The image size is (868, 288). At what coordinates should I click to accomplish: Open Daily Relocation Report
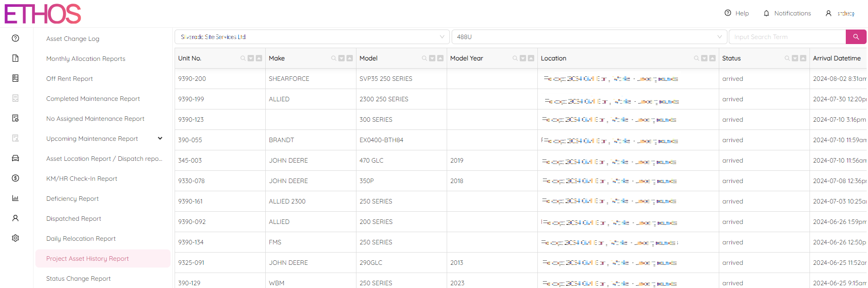click(81, 238)
